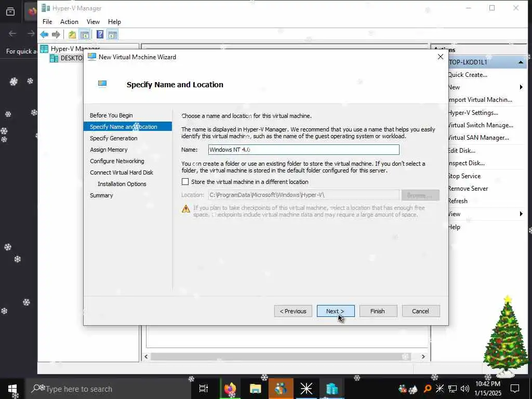Click the Back arrow toolbar icon in Hyper-V Manager
The image size is (532, 399).
tap(44, 34)
